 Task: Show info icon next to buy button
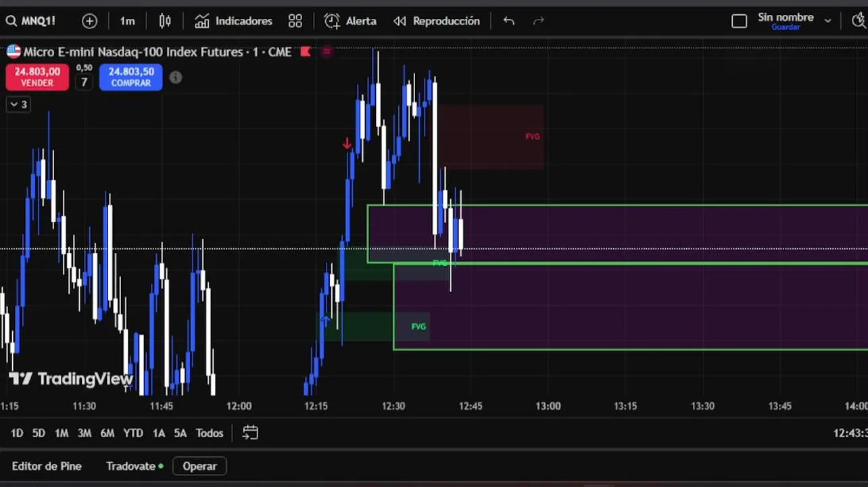pos(176,77)
